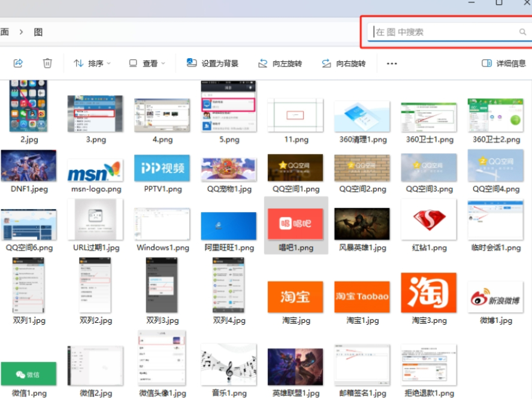
Task: Select the PPTV1.png image
Action: [x=162, y=168]
